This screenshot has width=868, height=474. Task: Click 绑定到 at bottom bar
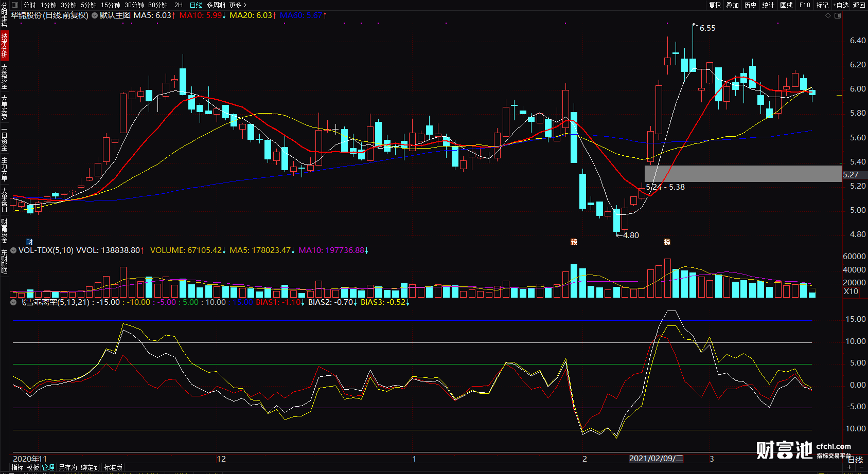90,467
